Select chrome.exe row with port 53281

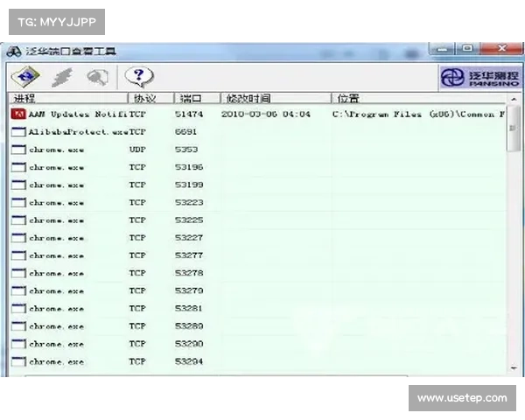(x=258, y=309)
